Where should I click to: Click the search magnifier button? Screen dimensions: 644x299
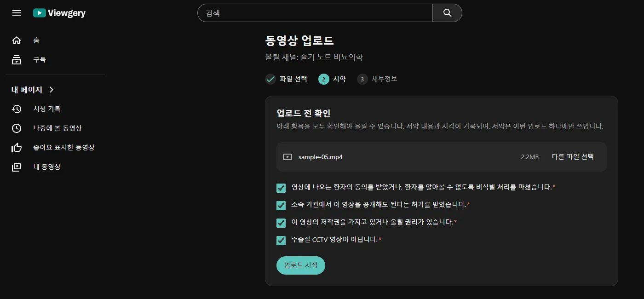pos(447,13)
